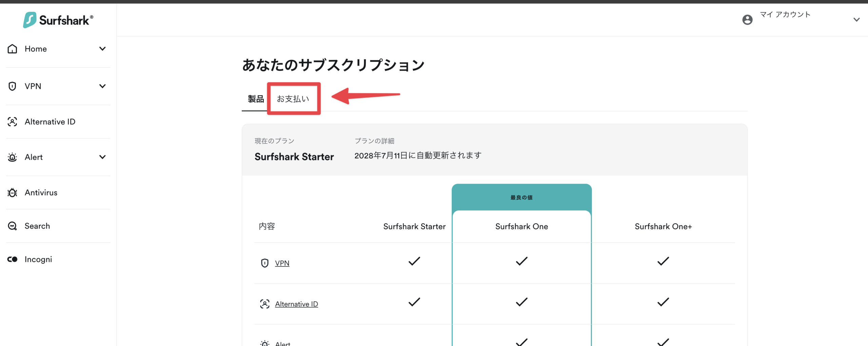
Task: Click the Incogni toggle-shaped icon in sidebar
Action: [x=12, y=259]
